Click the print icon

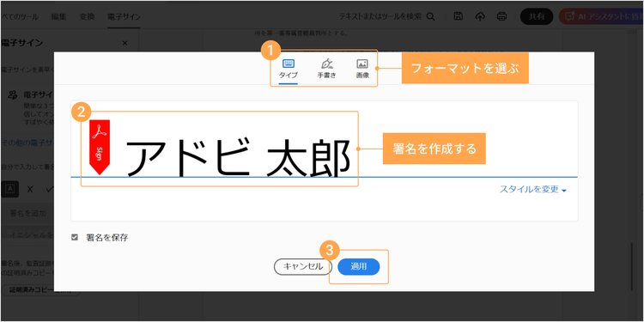(x=501, y=16)
